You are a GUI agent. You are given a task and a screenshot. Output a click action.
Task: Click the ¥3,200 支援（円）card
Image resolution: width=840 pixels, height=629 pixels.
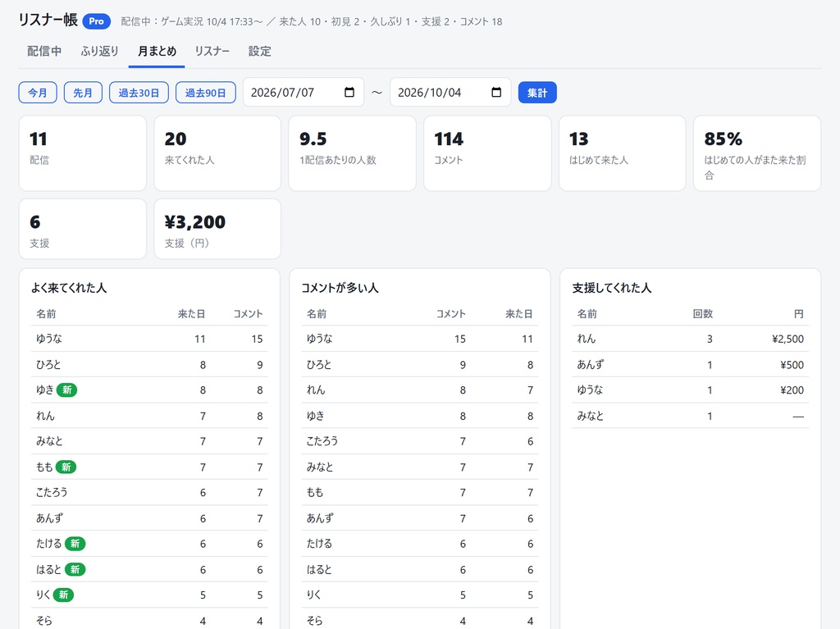[217, 229]
